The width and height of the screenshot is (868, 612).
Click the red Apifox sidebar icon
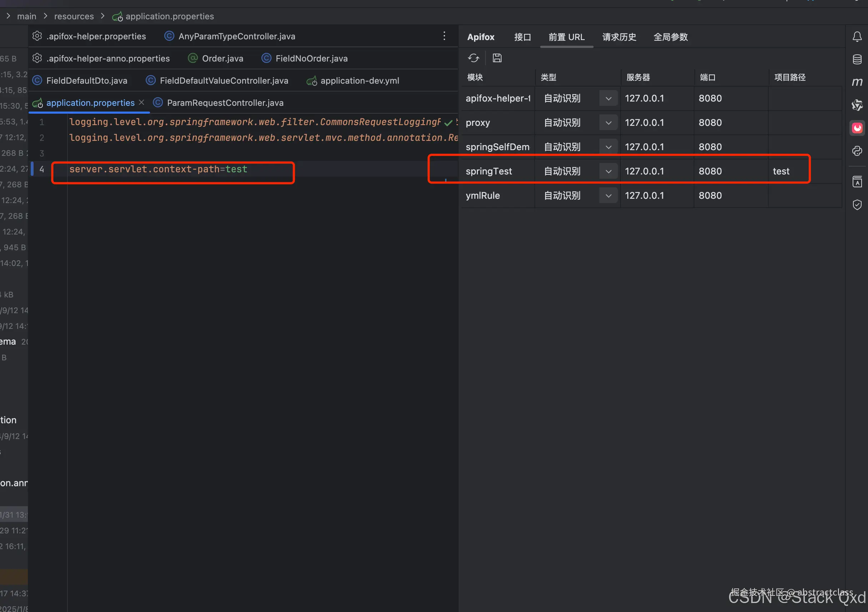click(857, 128)
